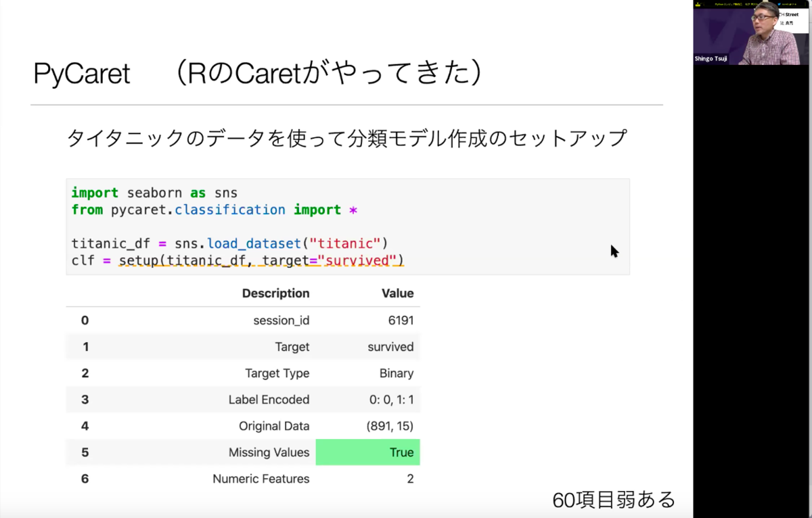Click the "Numeric Features" cell
Image resolution: width=812 pixels, height=518 pixels.
pyautogui.click(x=261, y=479)
